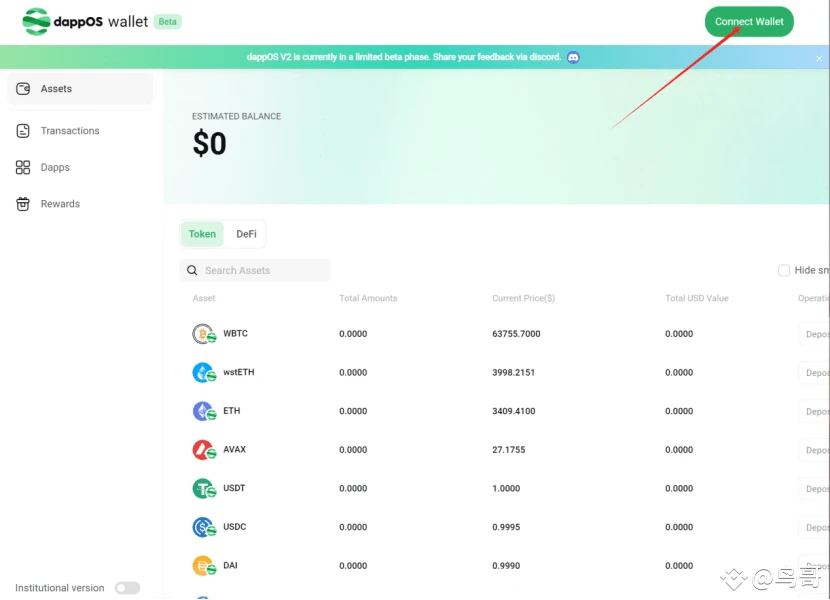Click the Transactions sidebar icon
The height and width of the screenshot is (600, 830).
(23, 130)
